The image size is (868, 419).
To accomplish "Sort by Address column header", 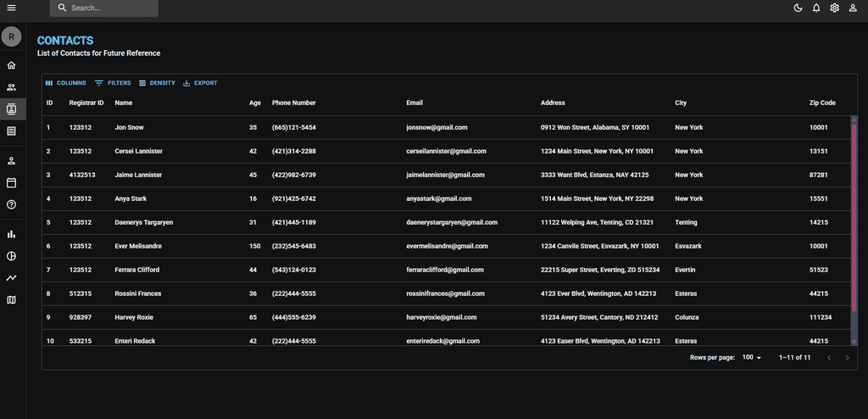I will pyautogui.click(x=553, y=103).
